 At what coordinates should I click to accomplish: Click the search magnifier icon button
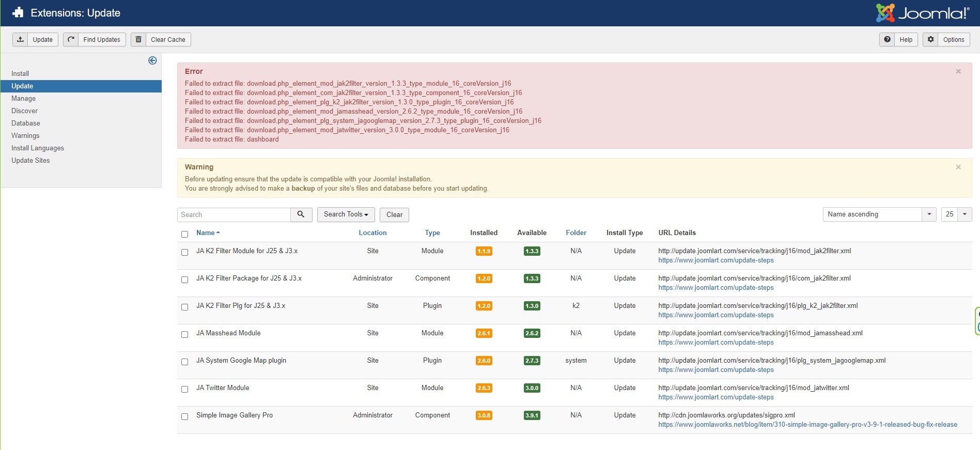click(301, 214)
